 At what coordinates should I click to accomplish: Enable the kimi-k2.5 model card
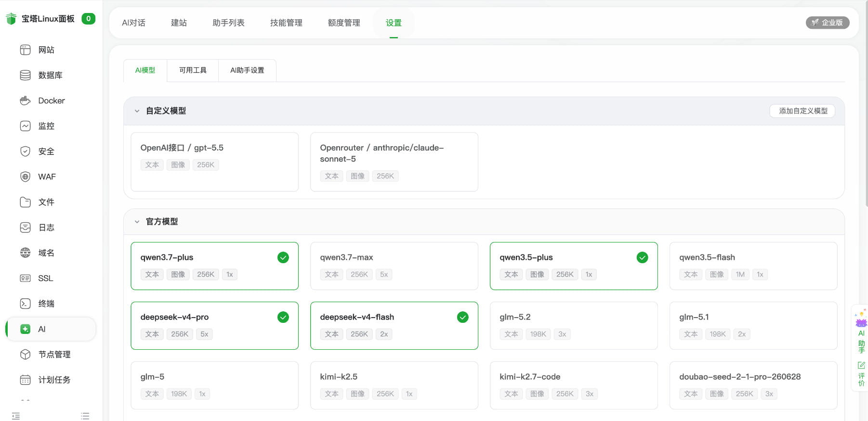click(394, 385)
